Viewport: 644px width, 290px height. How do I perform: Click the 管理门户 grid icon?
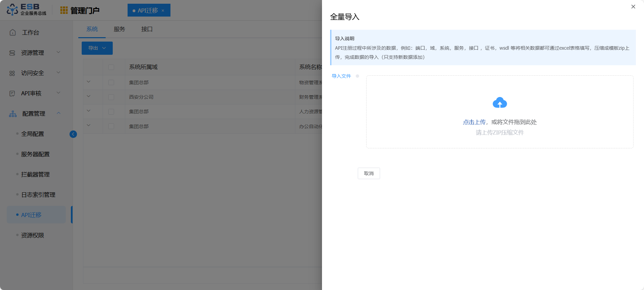point(64,10)
